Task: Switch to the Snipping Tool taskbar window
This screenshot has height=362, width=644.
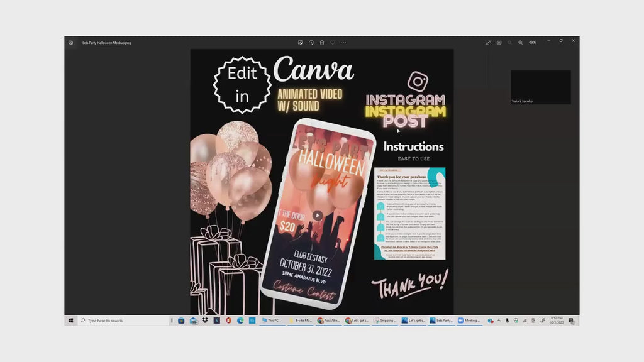Action: [386, 321]
